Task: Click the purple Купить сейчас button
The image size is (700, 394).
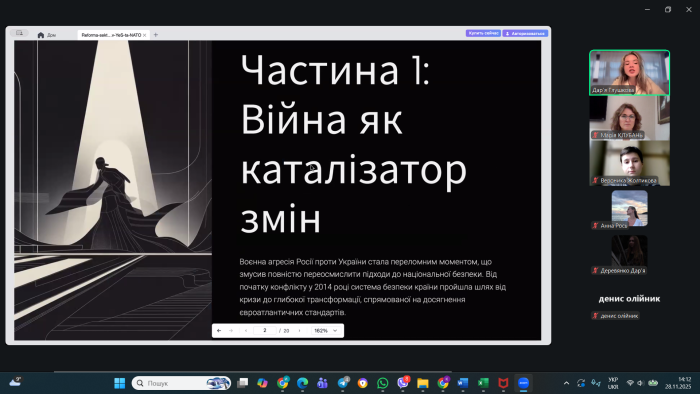Action: (483, 33)
